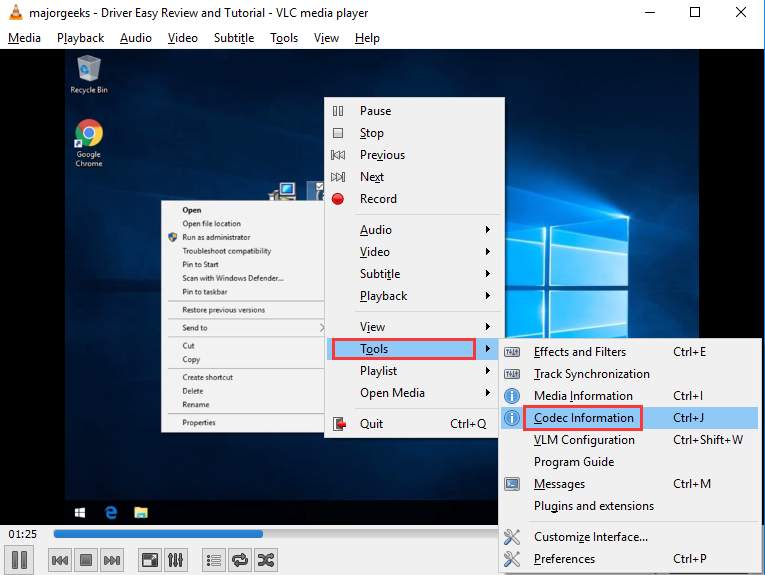Image resolution: width=765 pixels, height=575 pixels.
Task: Click the Quit exit-door icon
Action: click(x=339, y=424)
